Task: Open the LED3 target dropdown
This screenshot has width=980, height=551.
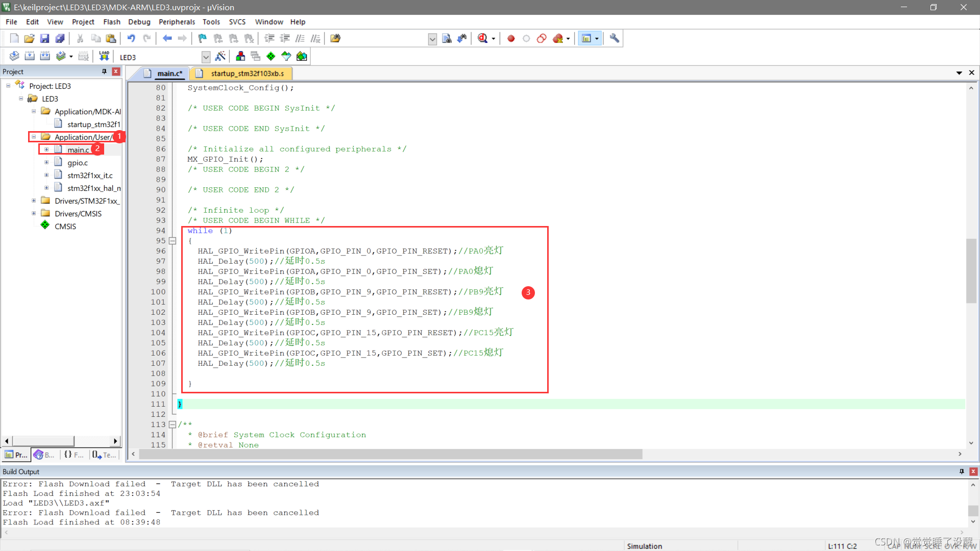Action: (206, 57)
